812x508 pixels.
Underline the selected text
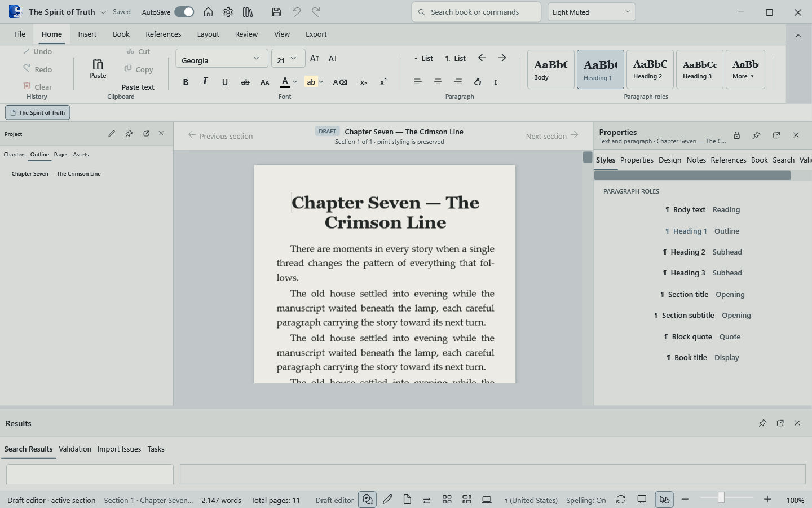tap(225, 82)
